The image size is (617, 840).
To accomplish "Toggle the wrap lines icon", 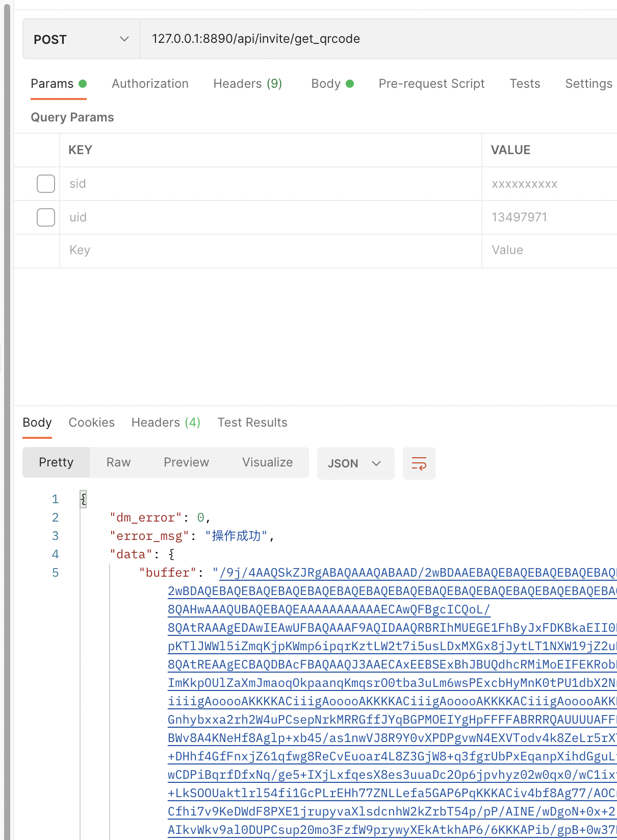I will [419, 463].
